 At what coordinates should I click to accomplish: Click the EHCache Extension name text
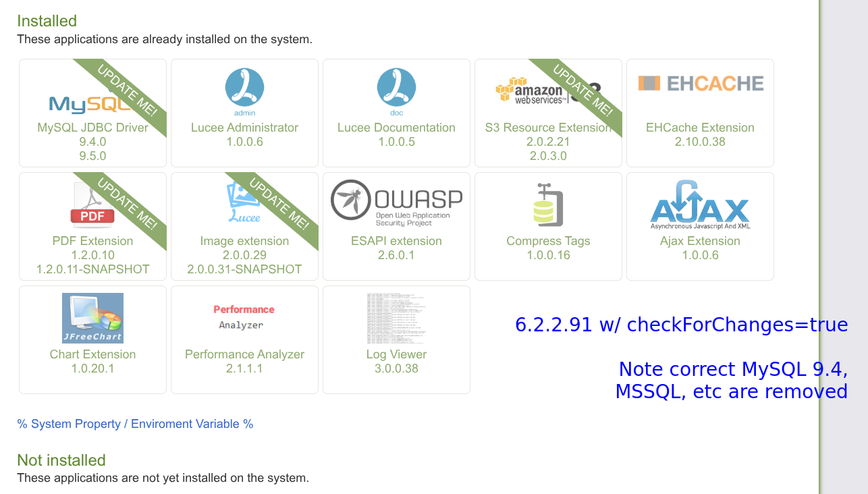click(700, 128)
